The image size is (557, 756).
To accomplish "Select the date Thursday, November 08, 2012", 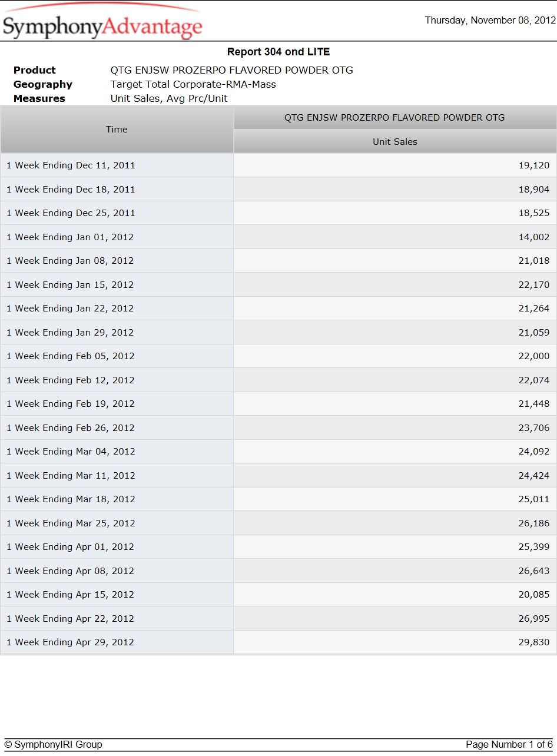I will pos(490,21).
